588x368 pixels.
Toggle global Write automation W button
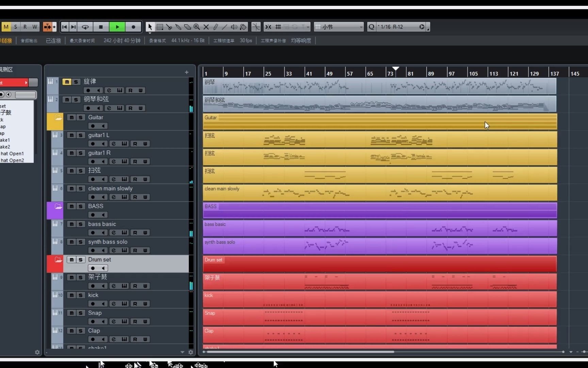tap(35, 27)
